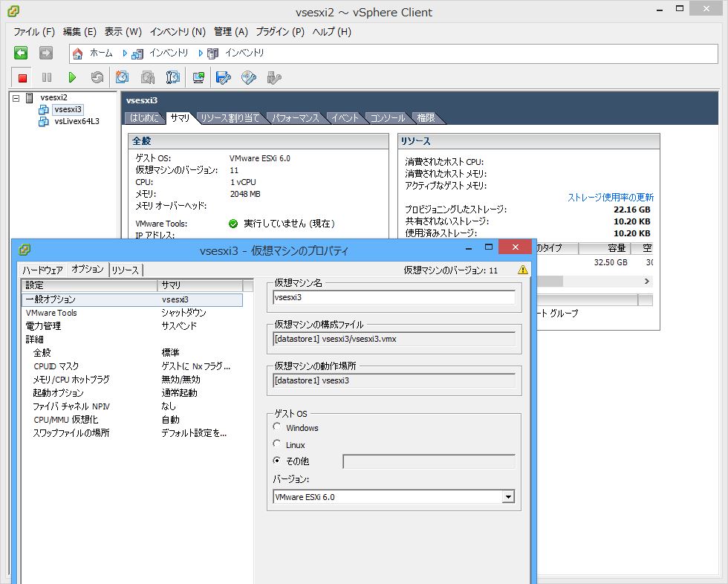This screenshot has height=584, width=728.
Task: Click the 容量 column header
Action: click(x=605, y=248)
